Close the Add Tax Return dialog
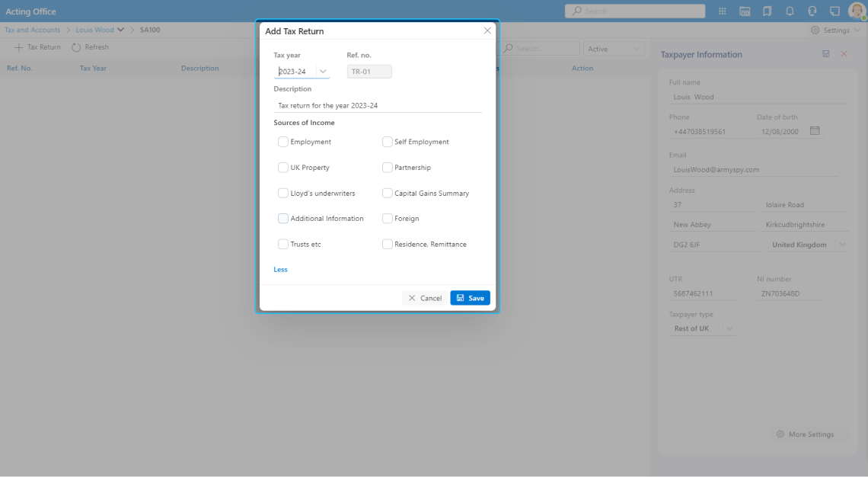The width and height of the screenshot is (868, 477). point(487,30)
